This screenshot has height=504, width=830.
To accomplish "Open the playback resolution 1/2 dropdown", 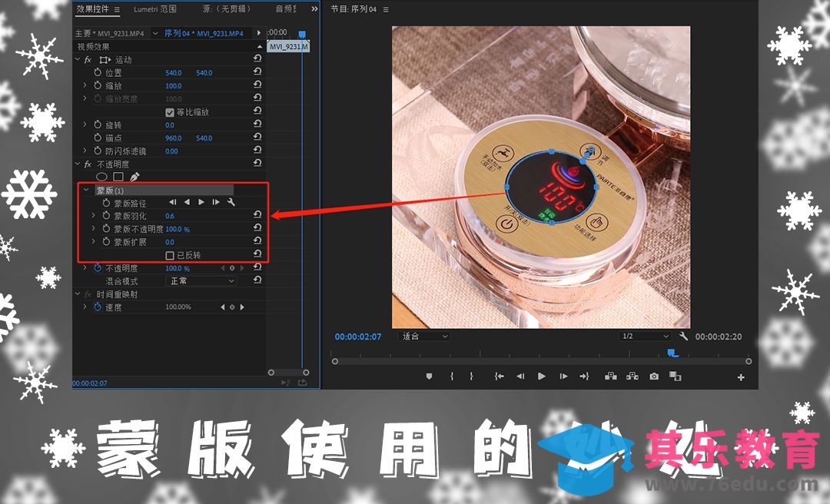I will point(644,336).
